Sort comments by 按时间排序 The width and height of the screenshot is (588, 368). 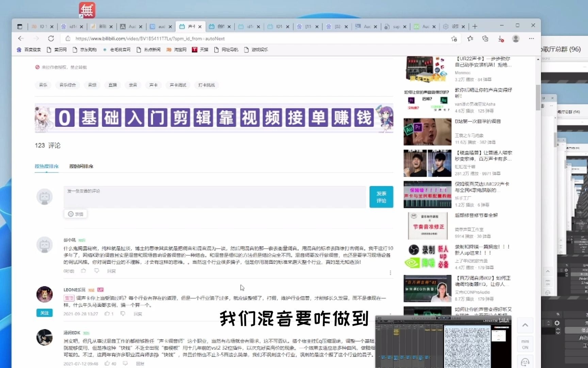pyautogui.click(x=81, y=166)
